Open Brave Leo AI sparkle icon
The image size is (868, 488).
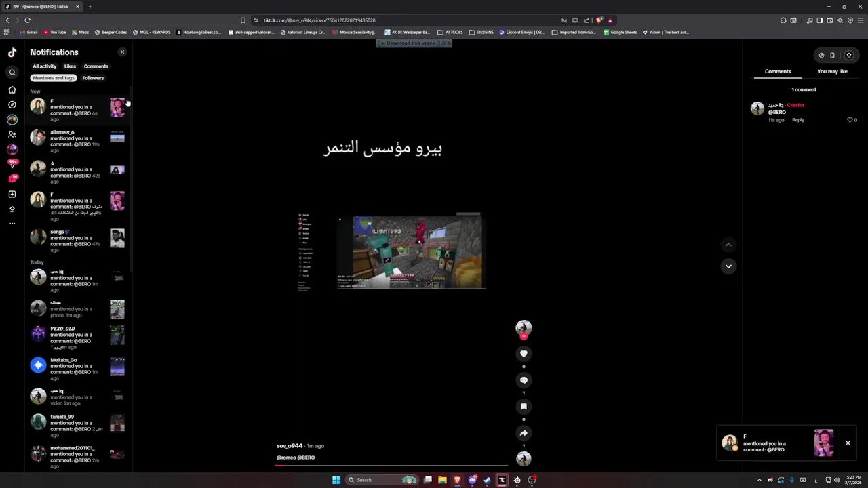pyautogui.click(x=840, y=20)
